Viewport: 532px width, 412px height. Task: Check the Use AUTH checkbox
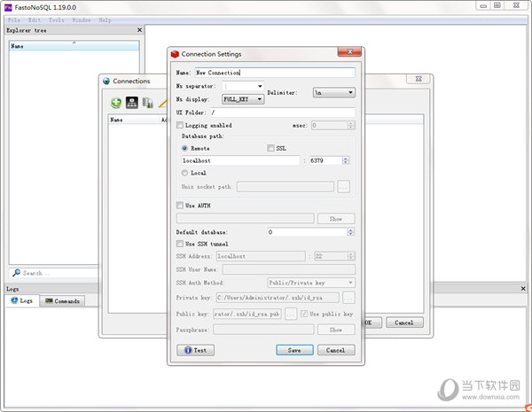[x=180, y=206]
